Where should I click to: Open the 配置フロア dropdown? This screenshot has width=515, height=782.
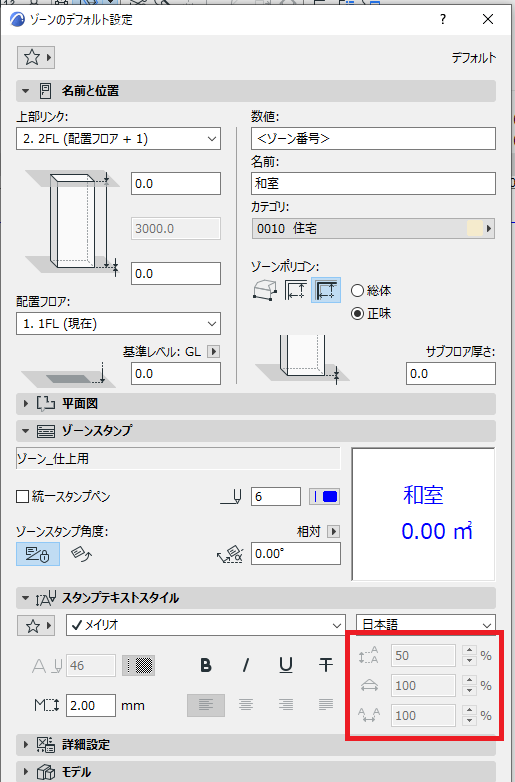tap(119, 324)
